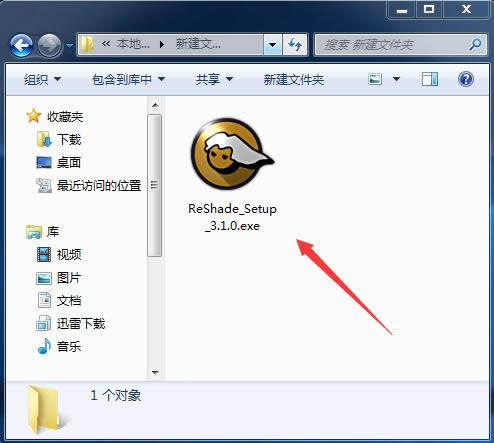Click the 新建文... breadcrumb segment
Screen dimensions: 494x443
tap(198, 44)
